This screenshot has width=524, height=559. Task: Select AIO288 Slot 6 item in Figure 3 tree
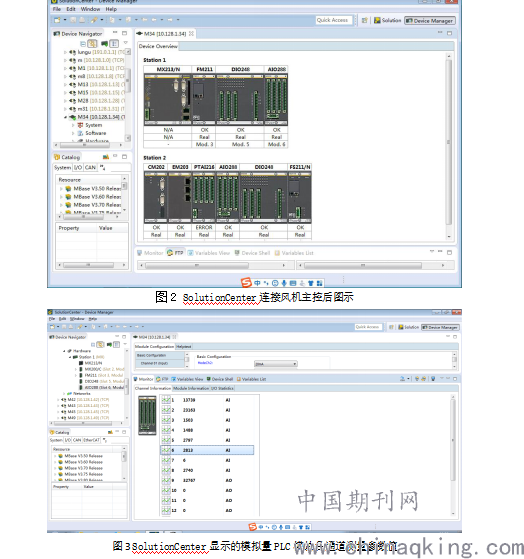click(101, 388)
